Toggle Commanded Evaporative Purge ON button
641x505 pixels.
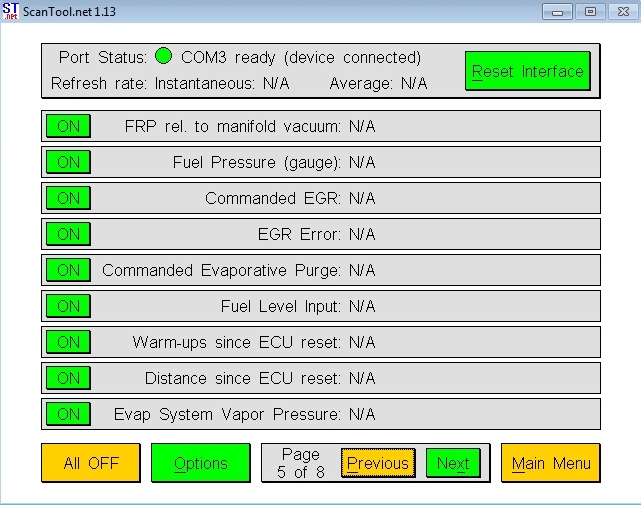68,270
